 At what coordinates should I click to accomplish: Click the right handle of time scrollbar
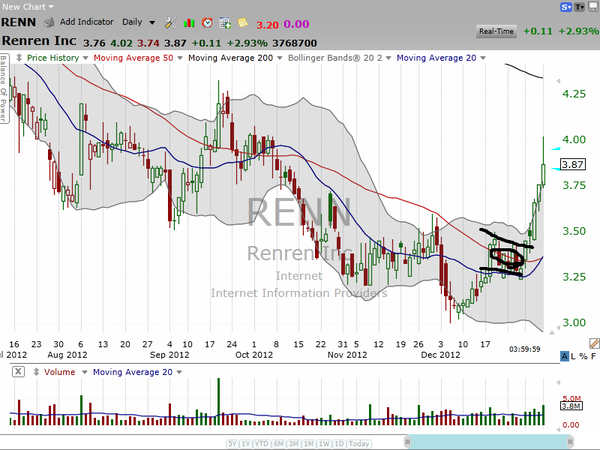coord(570,442)
